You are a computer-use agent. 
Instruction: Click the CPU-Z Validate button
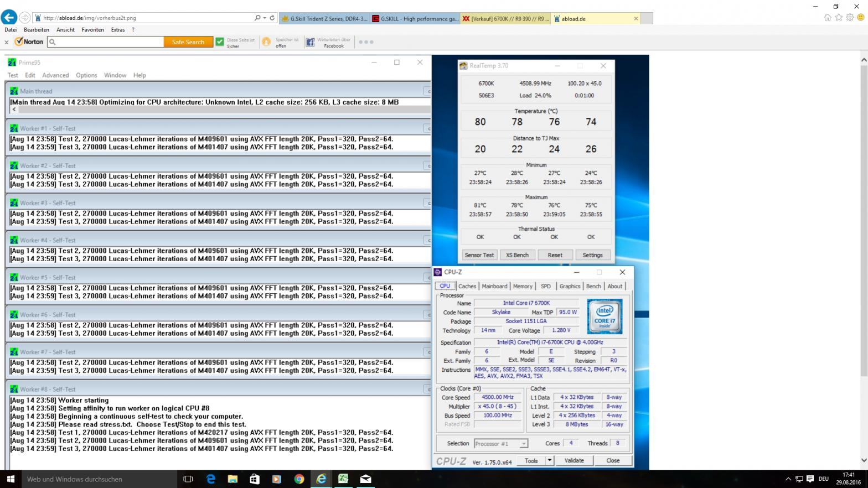click(574, 460)
